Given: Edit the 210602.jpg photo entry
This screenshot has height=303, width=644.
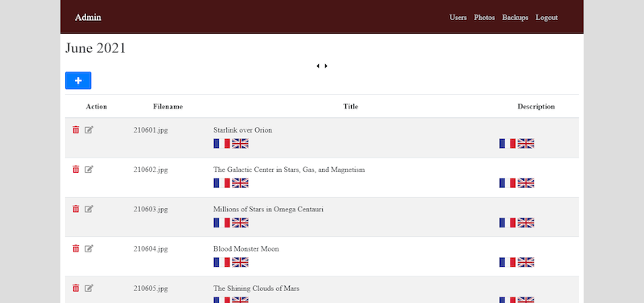Looking at the screenshot, I should pos(89,170).
